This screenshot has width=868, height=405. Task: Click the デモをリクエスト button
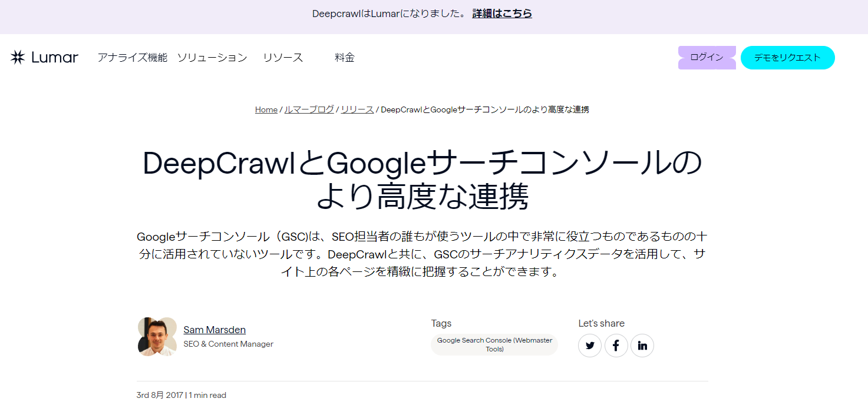787,57
